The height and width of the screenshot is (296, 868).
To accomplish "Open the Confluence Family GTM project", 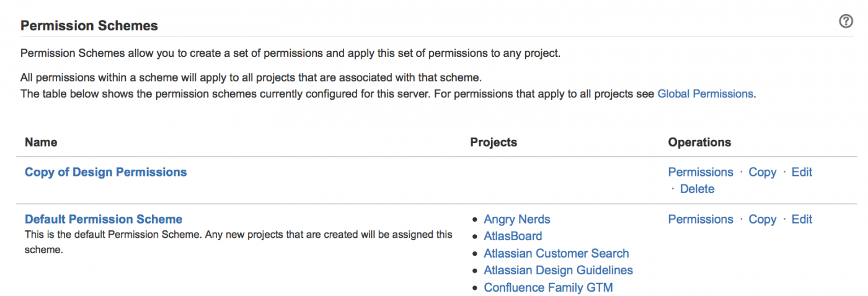I will coord(548,287).
